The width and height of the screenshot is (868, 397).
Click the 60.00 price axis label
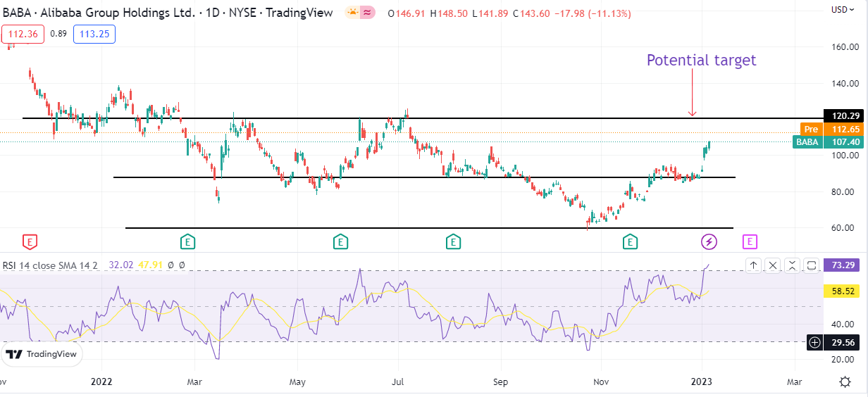tap(844, 228)
